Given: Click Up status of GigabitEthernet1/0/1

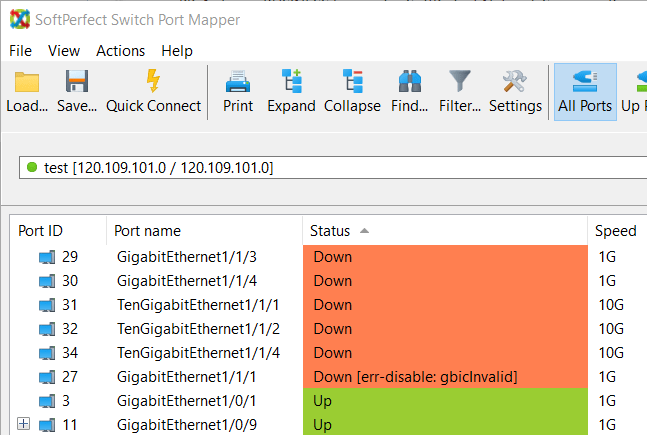Looking at the screenshot, I should pyautogui.click(x=445, y=401).
